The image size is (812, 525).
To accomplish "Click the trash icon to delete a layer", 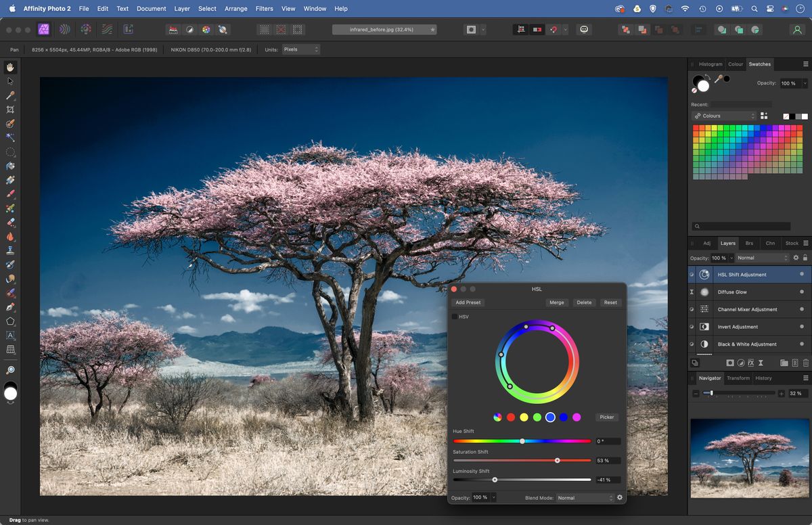I will coord(805,363).
